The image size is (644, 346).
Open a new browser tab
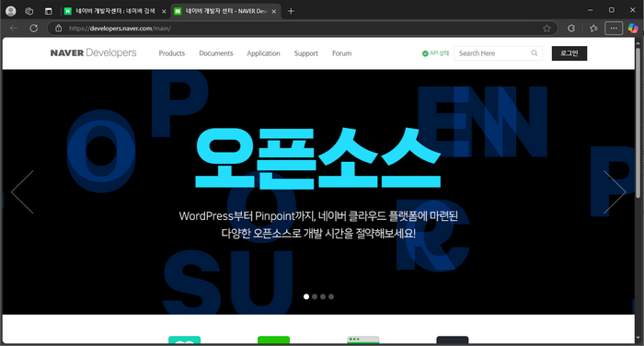pos(291,11)
